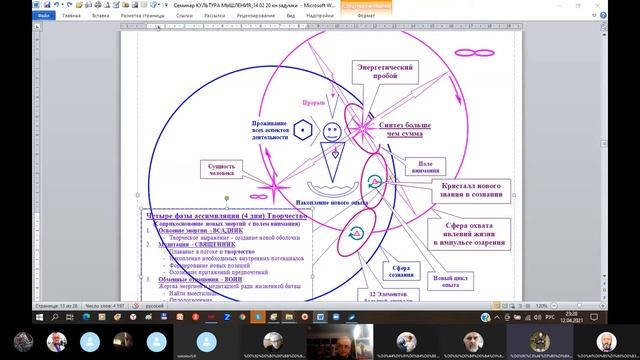
Task: Select the smiley face shape in diagram
Action: click(x=332, y=132)
